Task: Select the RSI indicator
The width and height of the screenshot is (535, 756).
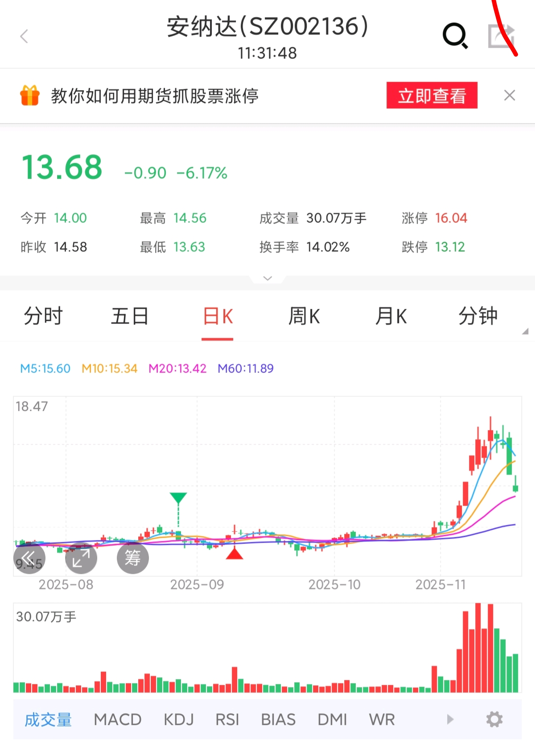Action: (227, 719)
